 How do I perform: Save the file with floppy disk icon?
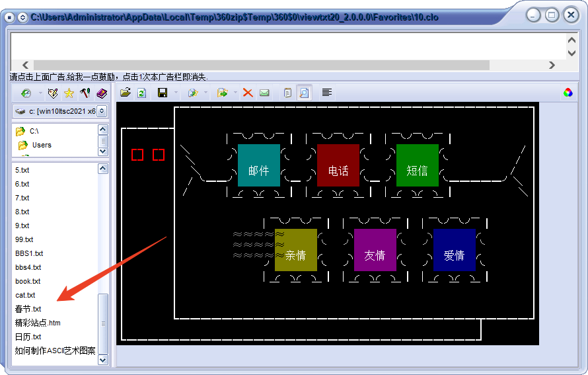click(x=163, y=93)
